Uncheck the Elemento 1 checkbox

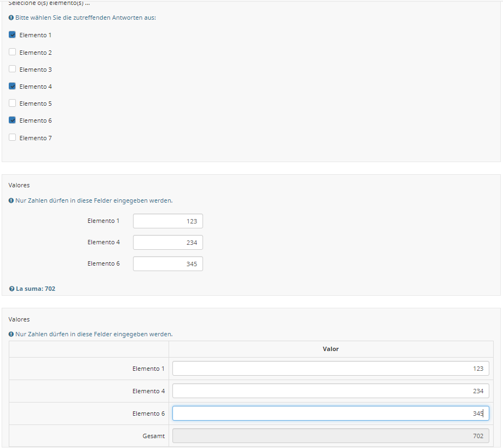[13, 35]
